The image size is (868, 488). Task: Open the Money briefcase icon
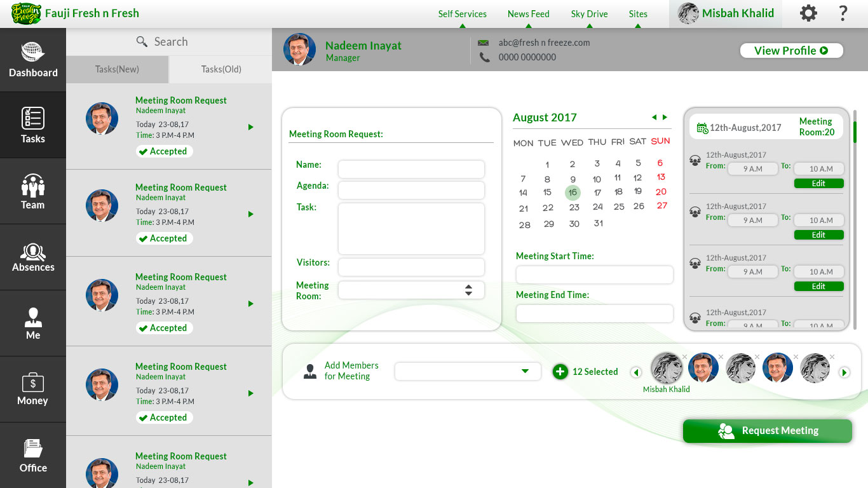click(33, 383)
